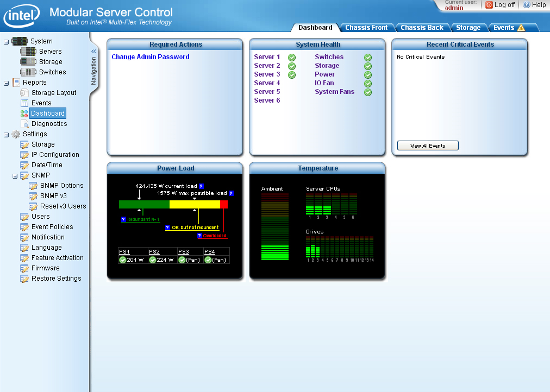Viewport: 550px width, 392px height.
Task: Open the System Fans health link
Action: [x=335, y=92]
